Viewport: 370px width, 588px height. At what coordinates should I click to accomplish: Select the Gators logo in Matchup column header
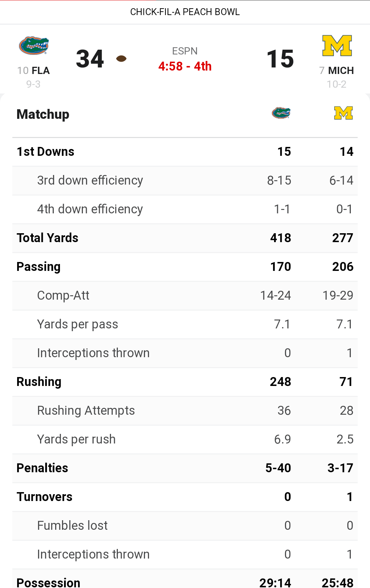click(281, 113)
